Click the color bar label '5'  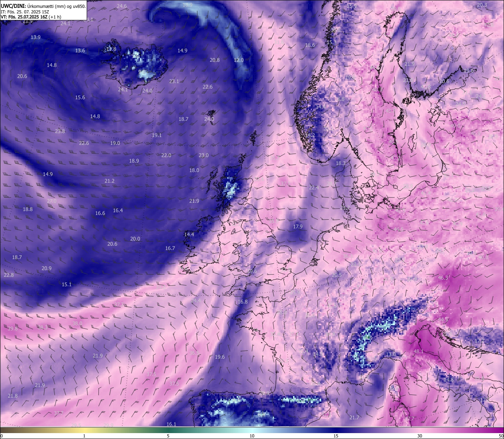click(168, 436)
